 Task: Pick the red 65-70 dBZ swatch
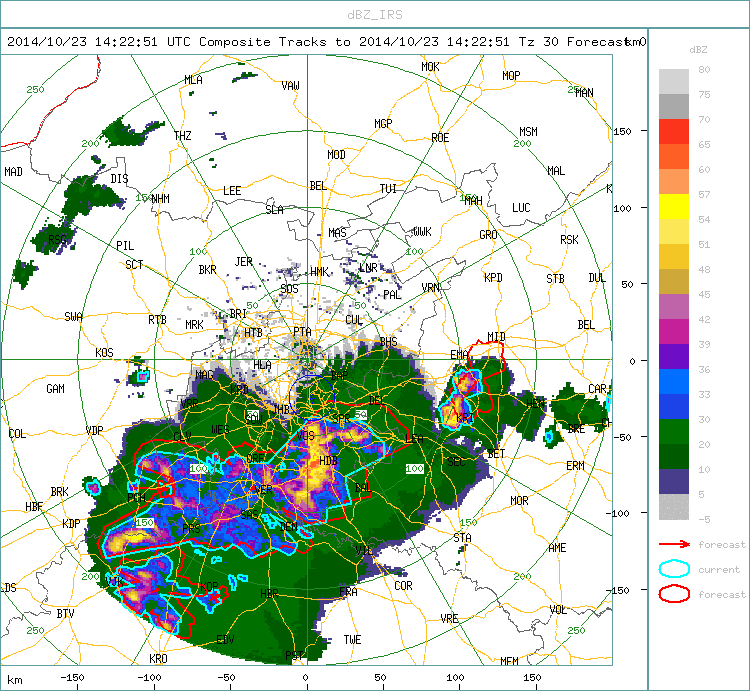(x=674, y=132)
